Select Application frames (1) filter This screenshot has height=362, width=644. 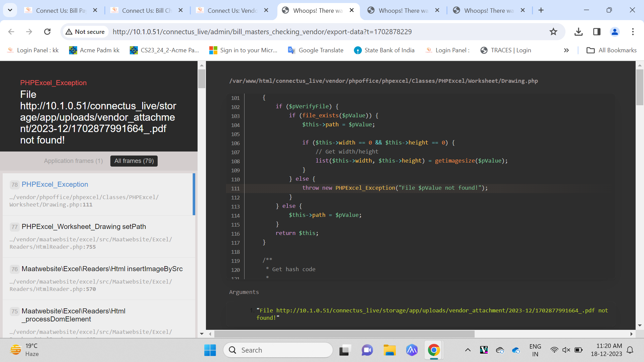coord(73,161)
